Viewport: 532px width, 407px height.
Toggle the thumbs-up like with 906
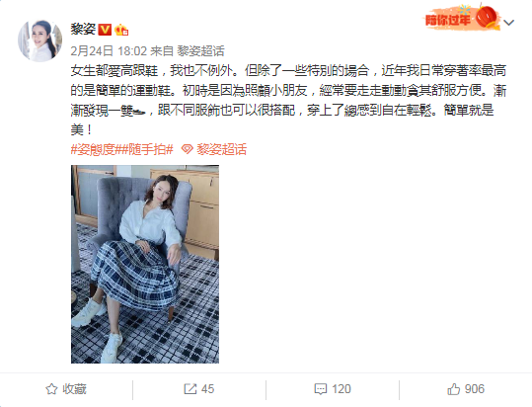pyautogui.click(x=466, y=389)
